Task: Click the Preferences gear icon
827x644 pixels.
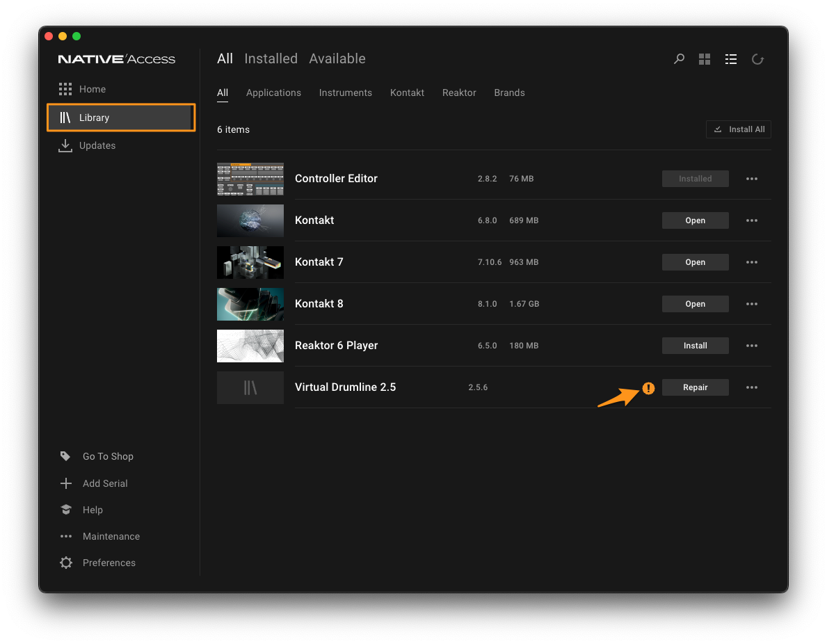Action: tap(66, 563)
